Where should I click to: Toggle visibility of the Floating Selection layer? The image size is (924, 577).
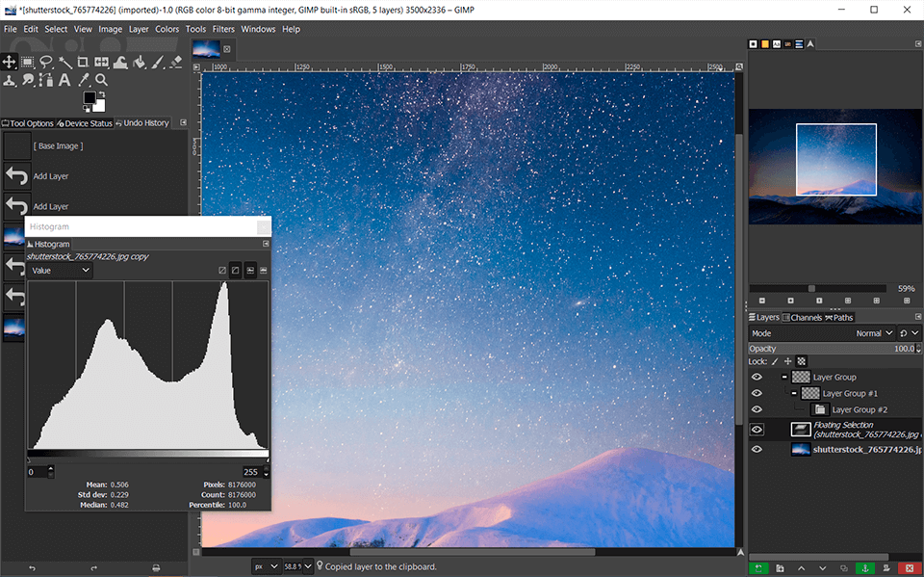[757, 429]
